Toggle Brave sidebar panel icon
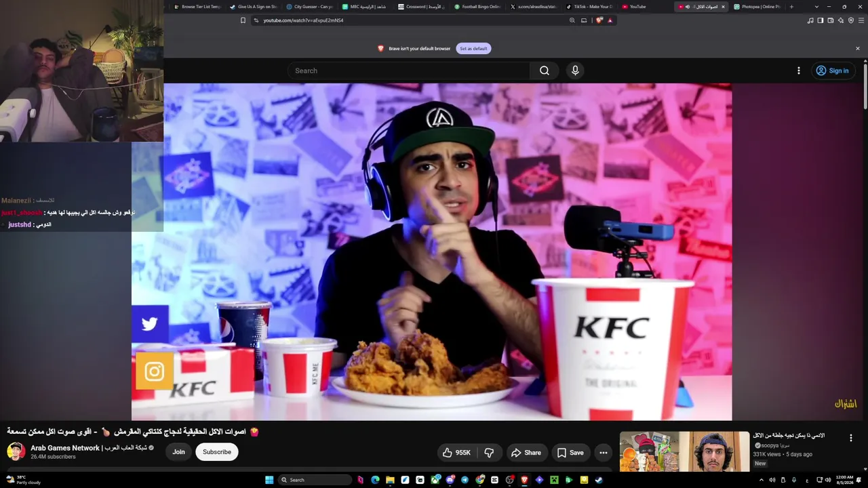Viewport: 868px width, 488px height. (821, 20)
